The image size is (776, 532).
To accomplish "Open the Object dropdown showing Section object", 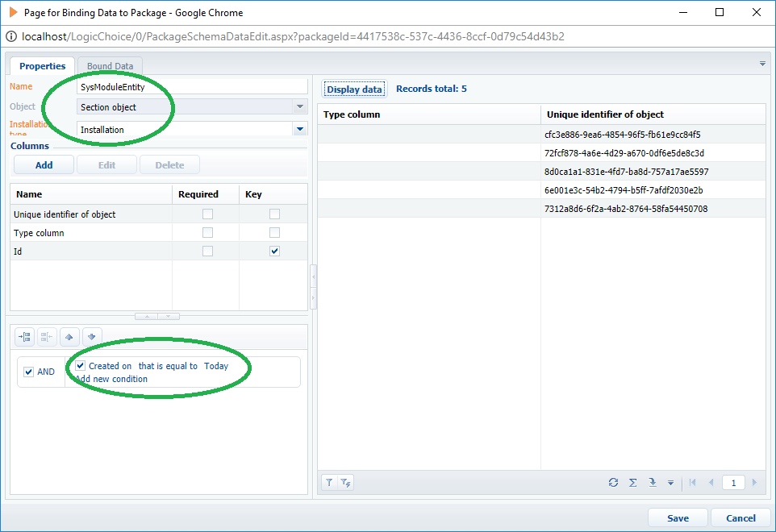I will pyautogui.click(x=299, y=106).
